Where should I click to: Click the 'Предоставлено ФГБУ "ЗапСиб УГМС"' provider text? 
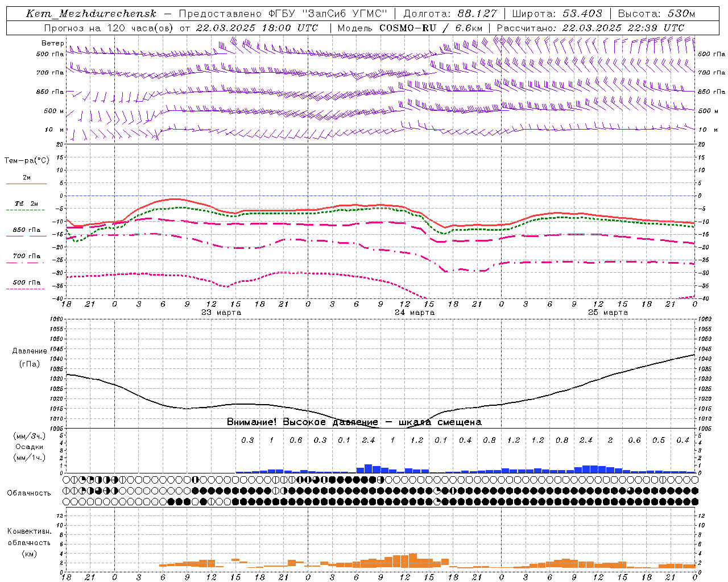click(x=283, y=14)
